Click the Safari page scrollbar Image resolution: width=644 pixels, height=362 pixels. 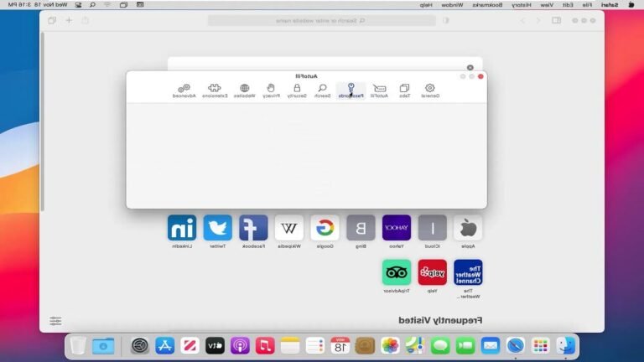42,122
